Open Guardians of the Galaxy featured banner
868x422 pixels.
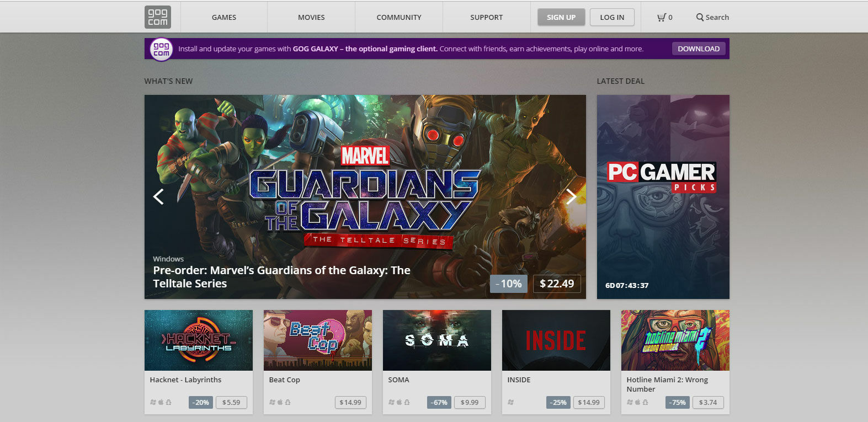[x=365, y=197]
